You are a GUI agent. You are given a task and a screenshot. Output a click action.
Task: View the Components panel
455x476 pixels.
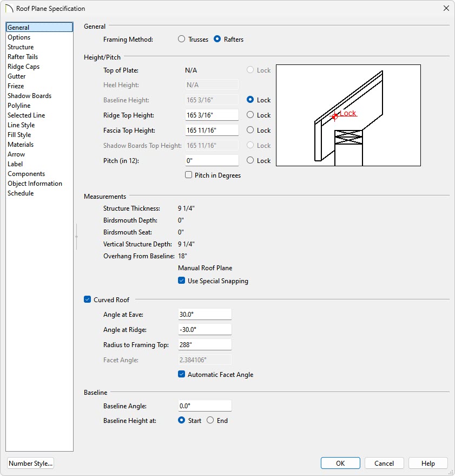(39, 174)
